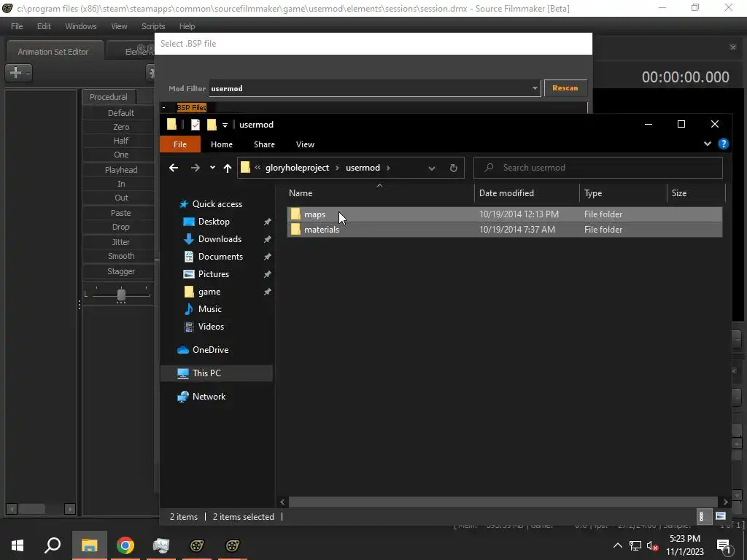Open Quick access in navigation pane
The height and width of the screenshot is (560, 747).
click(x=217, y=204)
